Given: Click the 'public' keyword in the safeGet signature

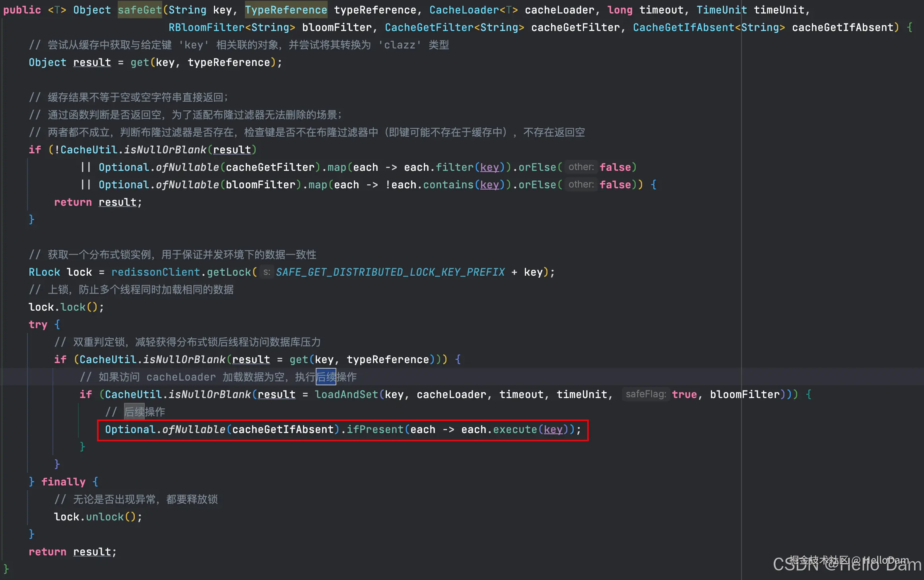Looking at the screenshot, I should tap(22, 10).
